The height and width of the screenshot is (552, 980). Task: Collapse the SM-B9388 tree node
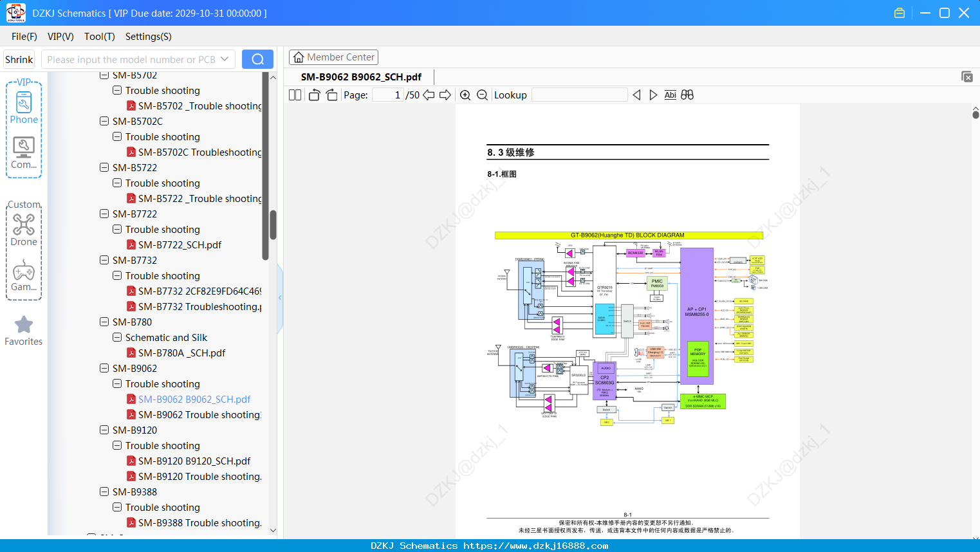(104, 492)
